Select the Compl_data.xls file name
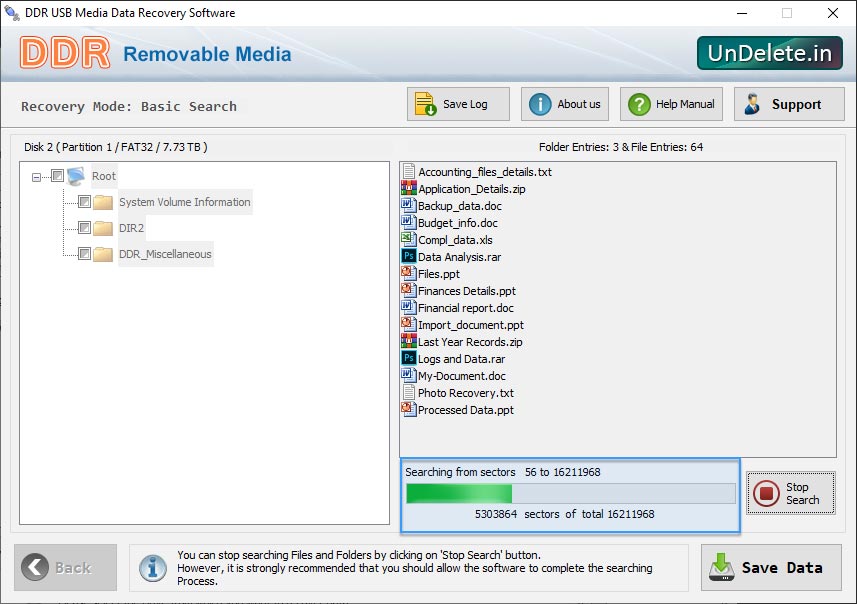The image size is (857, 604). [x=455, y=239]
